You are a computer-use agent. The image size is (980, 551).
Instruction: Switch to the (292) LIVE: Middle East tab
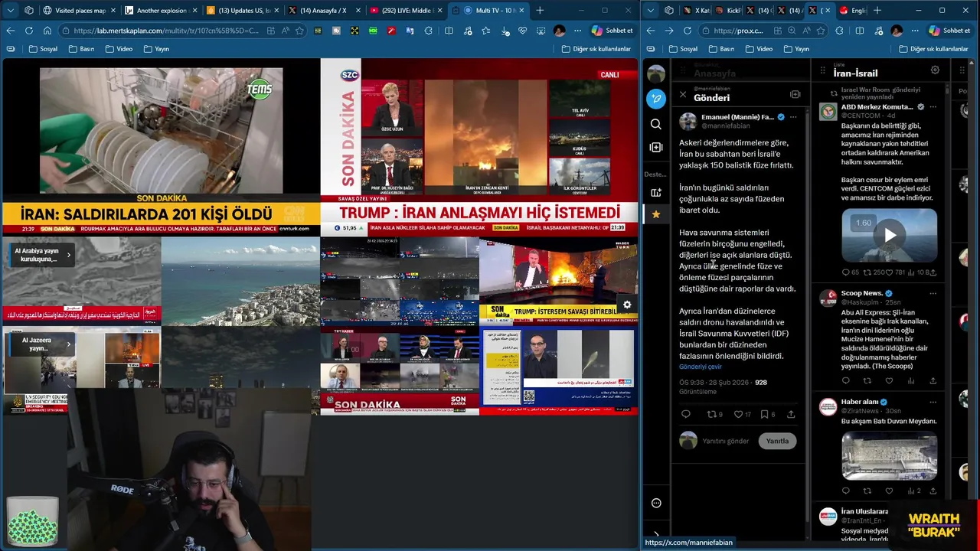[x=404, y=11]
